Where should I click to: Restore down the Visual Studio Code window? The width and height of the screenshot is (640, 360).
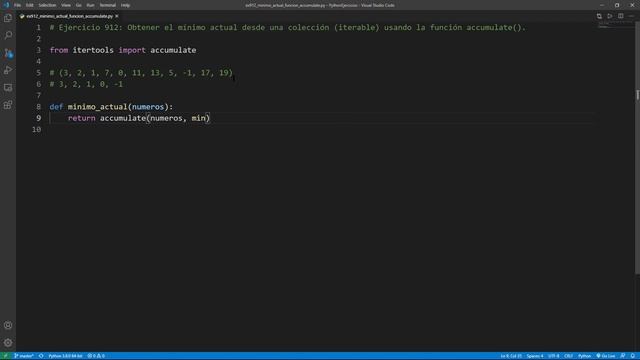[617, 5]
